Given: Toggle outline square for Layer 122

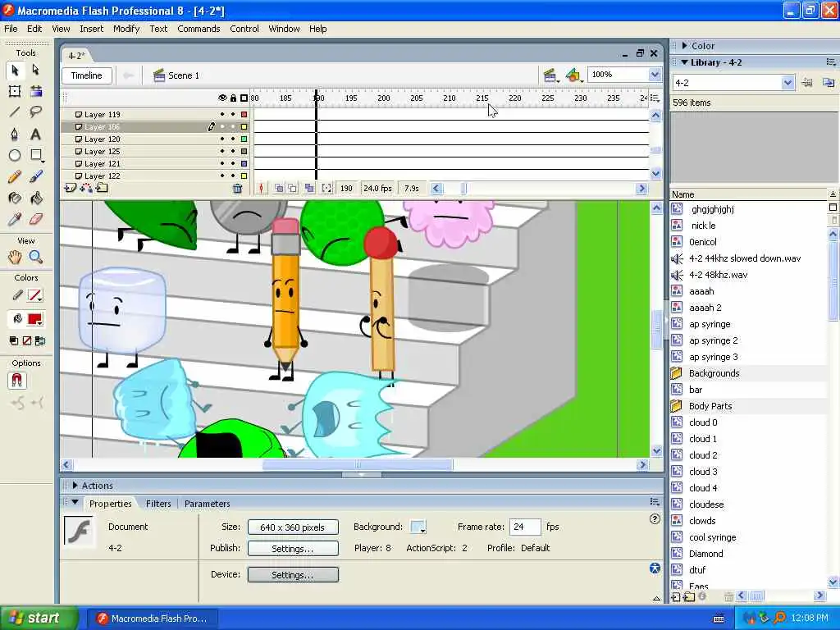Looking at the screenshot, I should 244,176.
